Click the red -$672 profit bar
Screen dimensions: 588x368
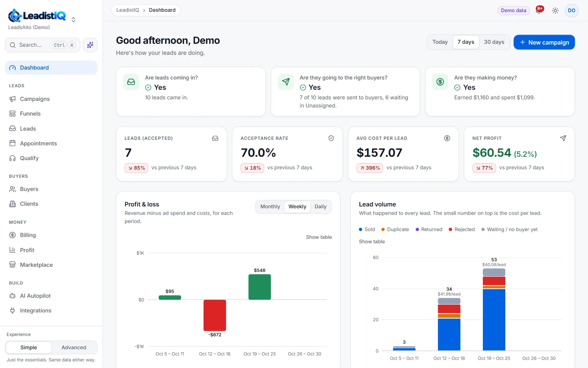(x=215, y=315)
